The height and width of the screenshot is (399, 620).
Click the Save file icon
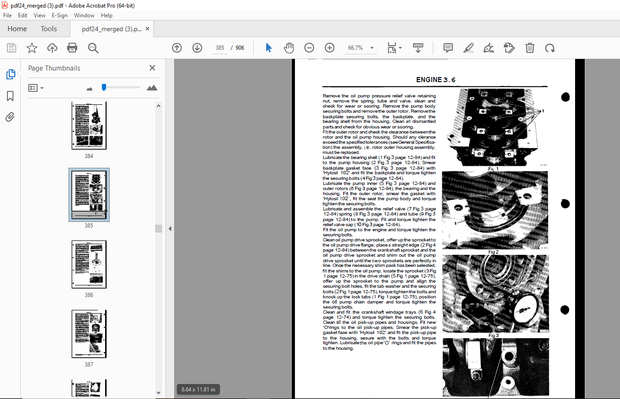coord(11,48)
